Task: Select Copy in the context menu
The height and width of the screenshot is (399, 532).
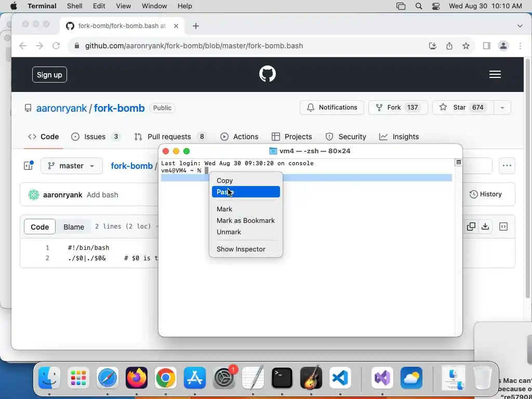Action: 246,180
